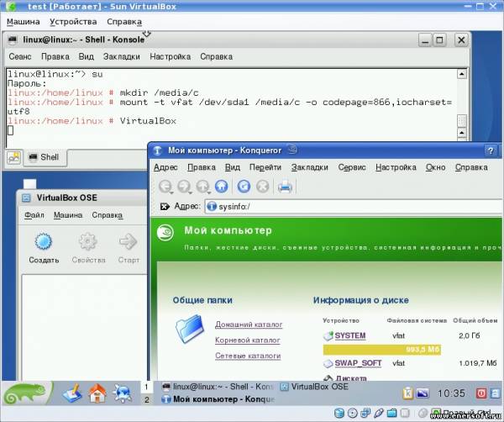504x422 pixels.
Task: Open Konqueror's Окно menu
Action: [435, 167]
